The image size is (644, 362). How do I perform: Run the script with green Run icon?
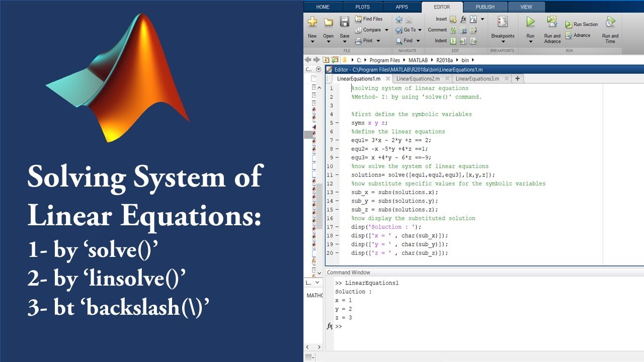click(x=530, y=22)
